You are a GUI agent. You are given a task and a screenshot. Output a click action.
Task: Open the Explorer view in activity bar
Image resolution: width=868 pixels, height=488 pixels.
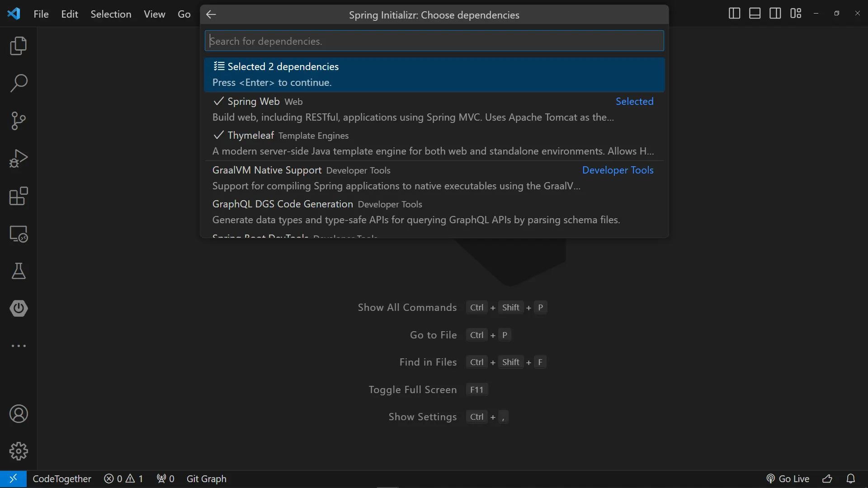19,46
